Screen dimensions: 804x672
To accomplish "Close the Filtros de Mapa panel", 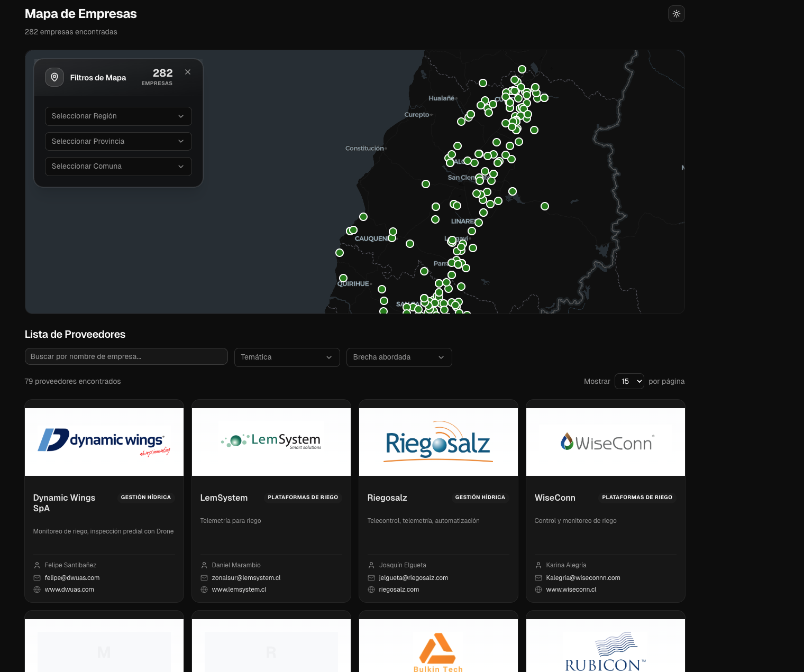I will tap(188, 72).
